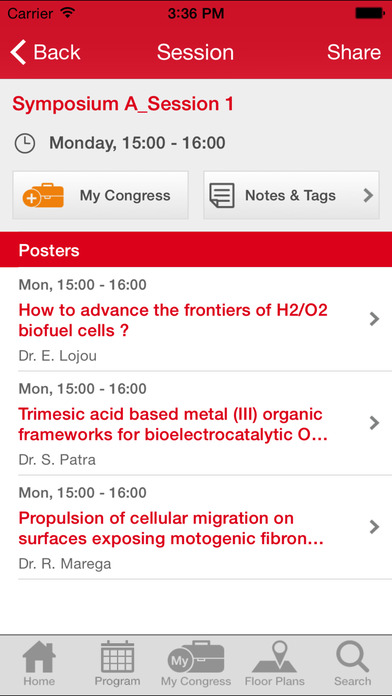Open the Program calendar icon

click(x=117, y=657)
